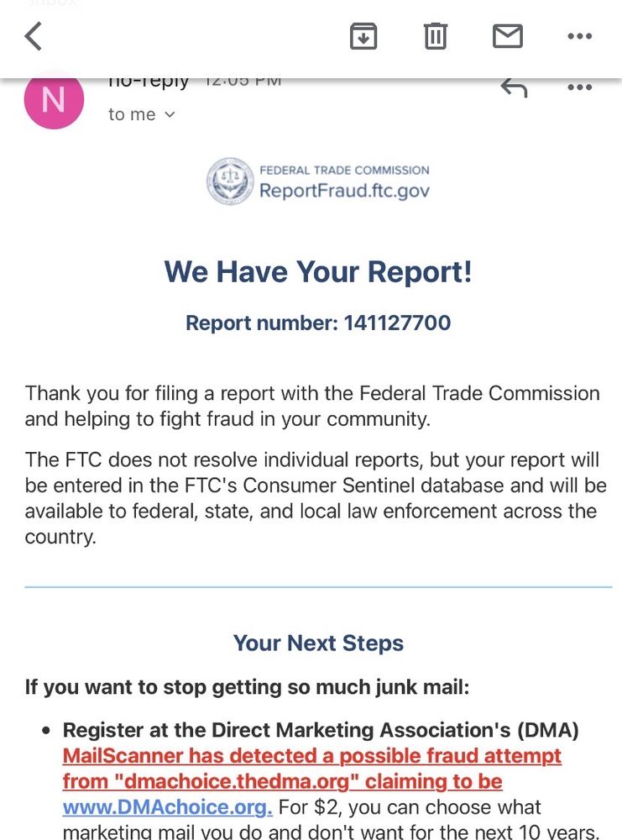
Task: Open the message-level three dots menu
Action: coord(579,87)
